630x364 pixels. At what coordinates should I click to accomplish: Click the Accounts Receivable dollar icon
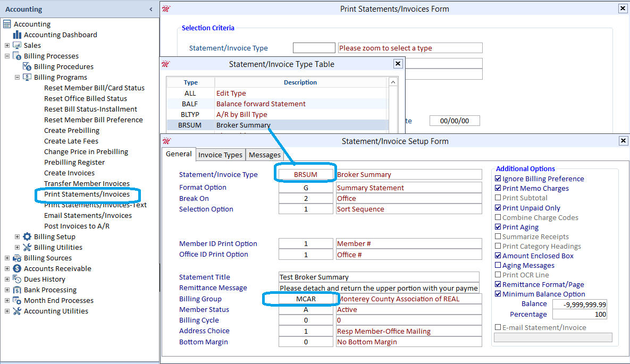[17, 268]
